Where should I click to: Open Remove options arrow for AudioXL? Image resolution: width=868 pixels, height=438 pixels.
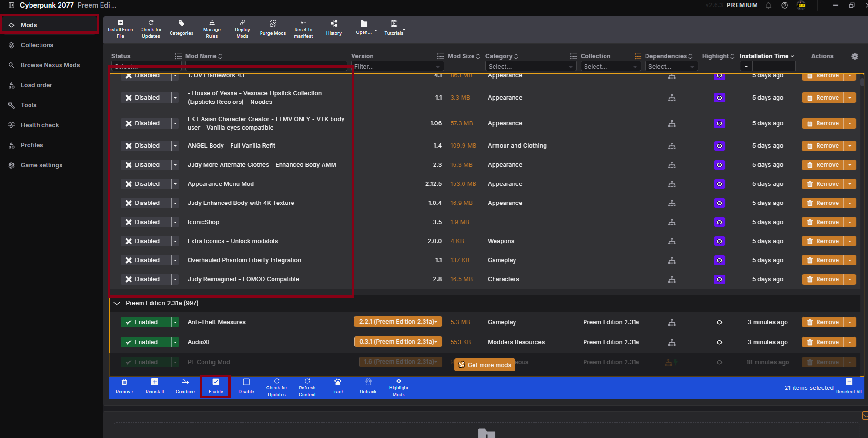click(850, 342)
